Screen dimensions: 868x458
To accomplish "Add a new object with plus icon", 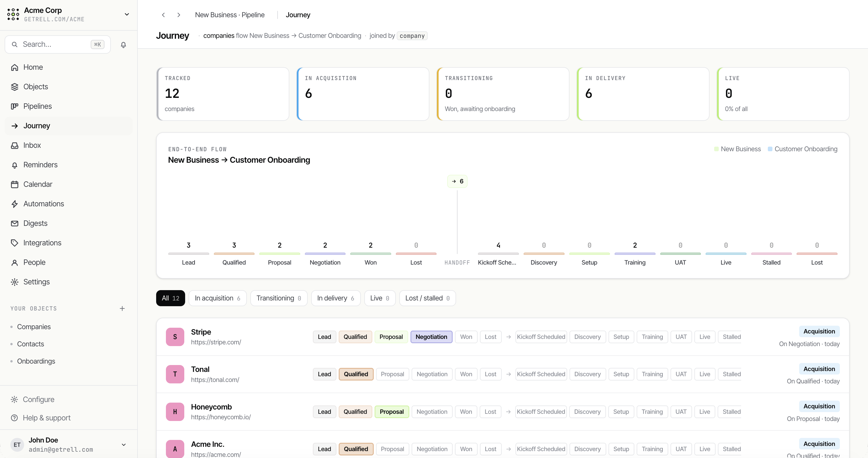I will 122,308.
